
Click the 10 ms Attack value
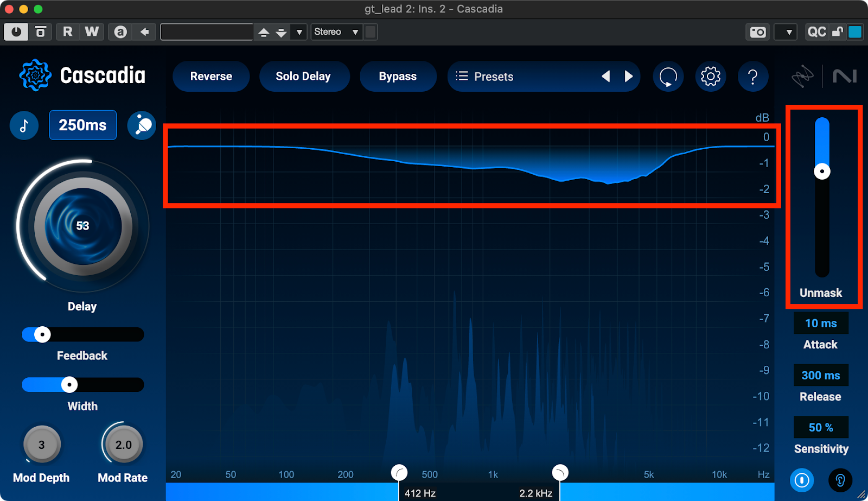(821, 324)
